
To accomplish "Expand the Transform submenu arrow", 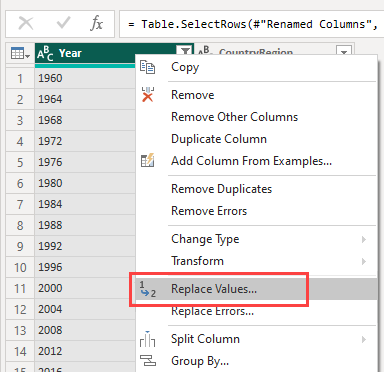I will point(364,261).
